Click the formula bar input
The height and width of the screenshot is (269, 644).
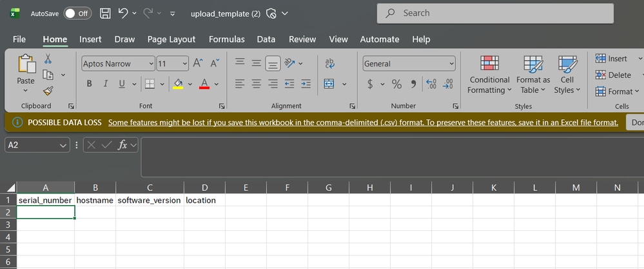[392, 157]
